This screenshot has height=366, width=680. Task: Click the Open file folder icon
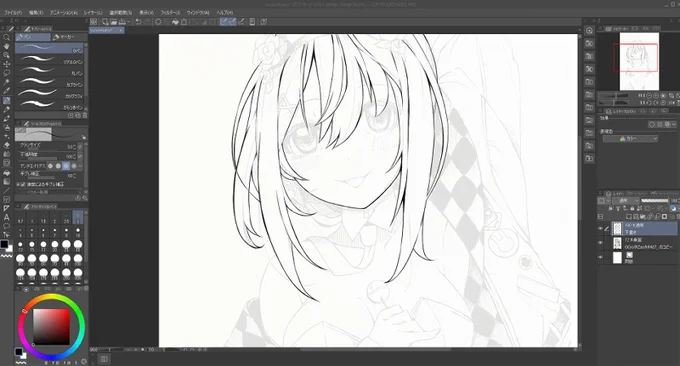click(x=114, y=22)
